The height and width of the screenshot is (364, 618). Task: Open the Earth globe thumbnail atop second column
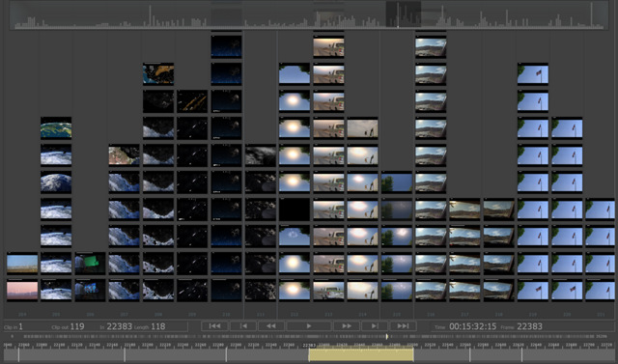(56, 128)
